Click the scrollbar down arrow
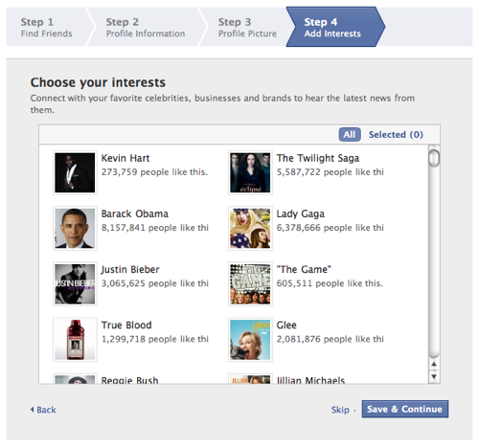The image size is (479, 448). tap(434, 376)
